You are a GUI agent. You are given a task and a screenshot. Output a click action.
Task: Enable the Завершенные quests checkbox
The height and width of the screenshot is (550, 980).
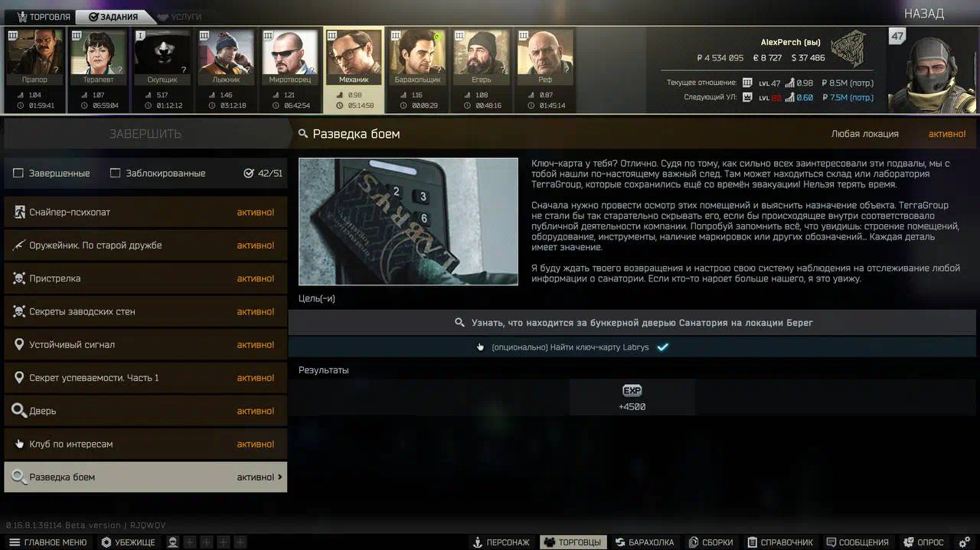[18, 174]
